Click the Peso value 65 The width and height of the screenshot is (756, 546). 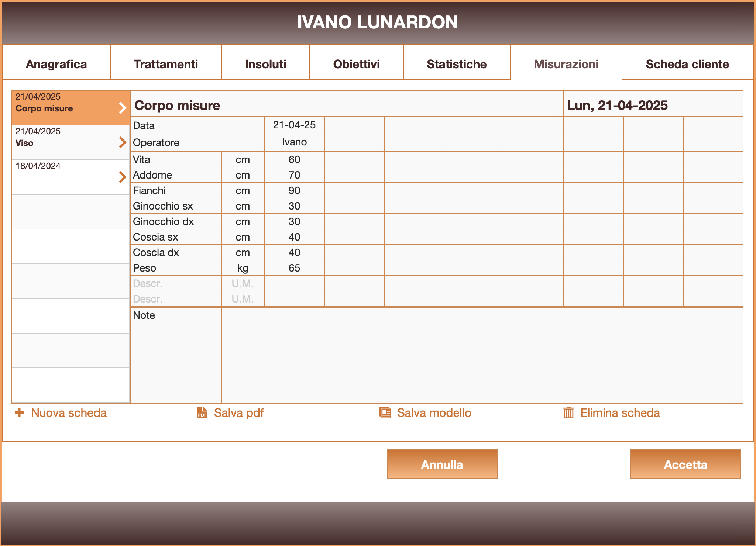(x=294, y=268)
